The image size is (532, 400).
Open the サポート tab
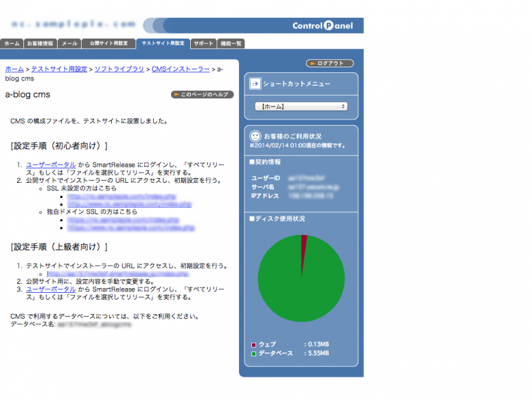pyautogui.click(x=203, y=43)
